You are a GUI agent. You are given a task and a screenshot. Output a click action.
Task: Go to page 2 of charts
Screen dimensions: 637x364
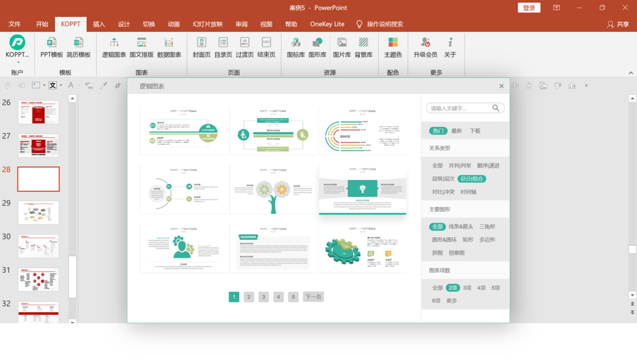(x=249, y=297)
